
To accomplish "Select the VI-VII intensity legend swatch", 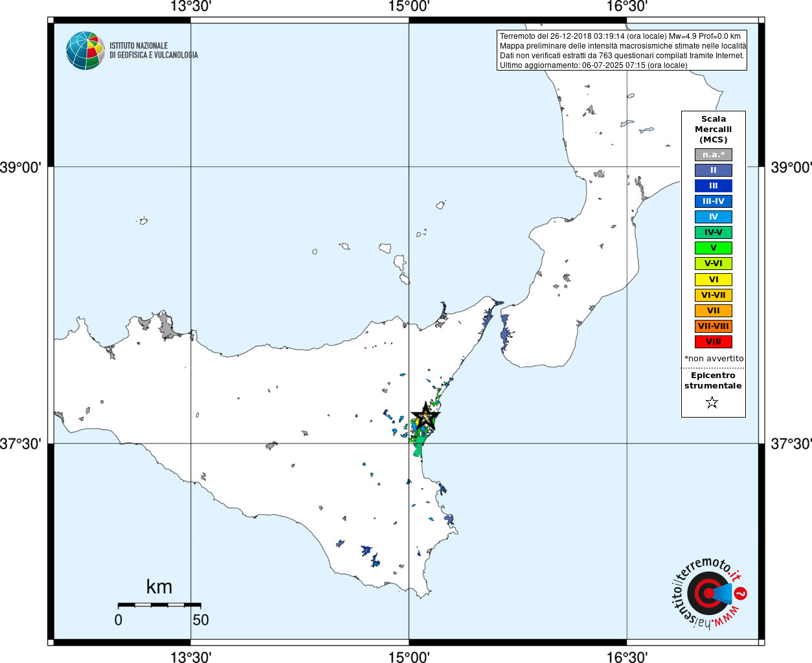I will tap(714, 295).
